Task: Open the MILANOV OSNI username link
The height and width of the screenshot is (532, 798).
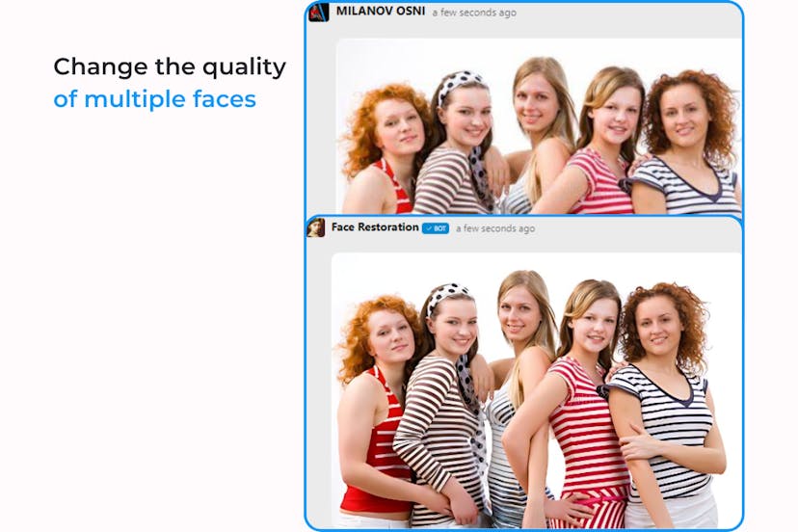Action: pos(380,12)
